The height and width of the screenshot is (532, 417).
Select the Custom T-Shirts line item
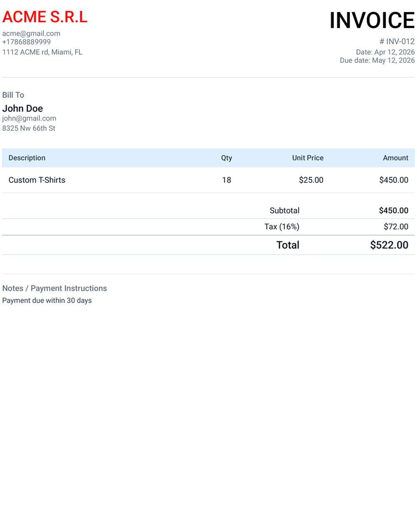37,180
